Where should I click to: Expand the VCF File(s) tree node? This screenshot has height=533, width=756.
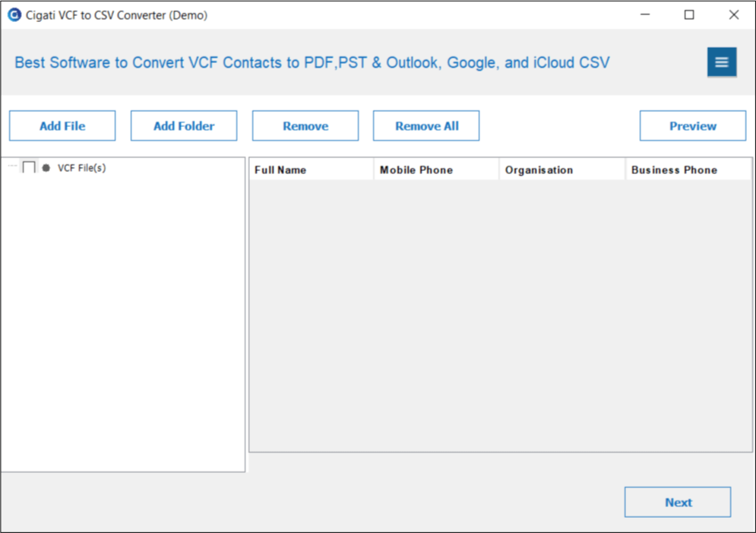pyautogui.click(x=12, y=167)
